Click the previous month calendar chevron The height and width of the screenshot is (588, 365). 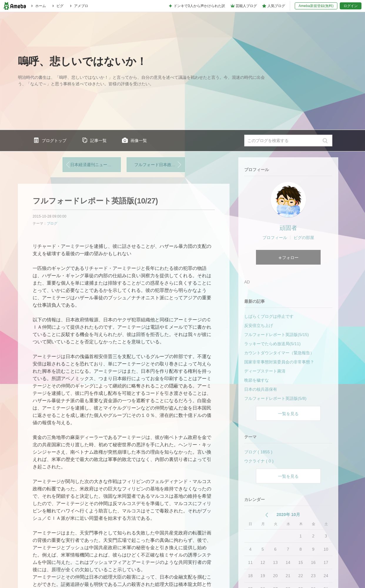click(x=267, y=515)
